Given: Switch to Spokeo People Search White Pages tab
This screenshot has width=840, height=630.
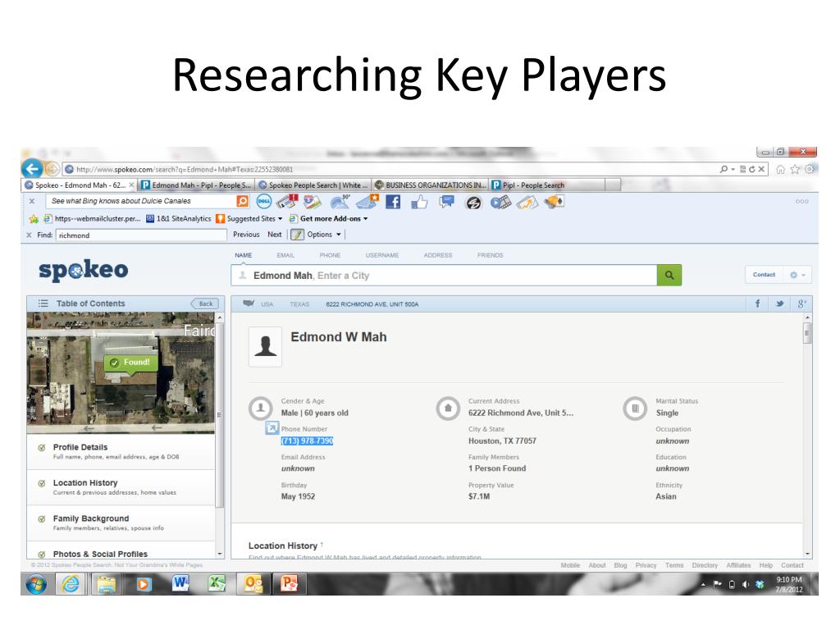Looking at the screenshot, I should coord(313,185).
